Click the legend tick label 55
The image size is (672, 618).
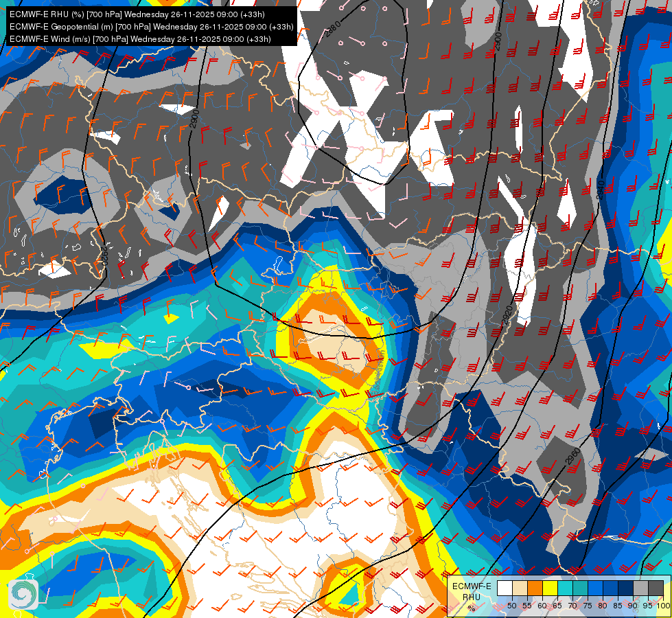coord(527,606)
